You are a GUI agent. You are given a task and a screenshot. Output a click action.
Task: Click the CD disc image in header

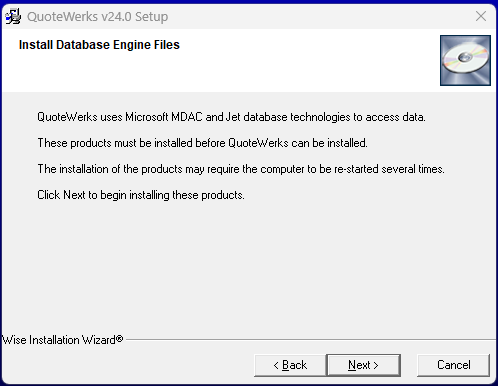(x=465, y=60)
